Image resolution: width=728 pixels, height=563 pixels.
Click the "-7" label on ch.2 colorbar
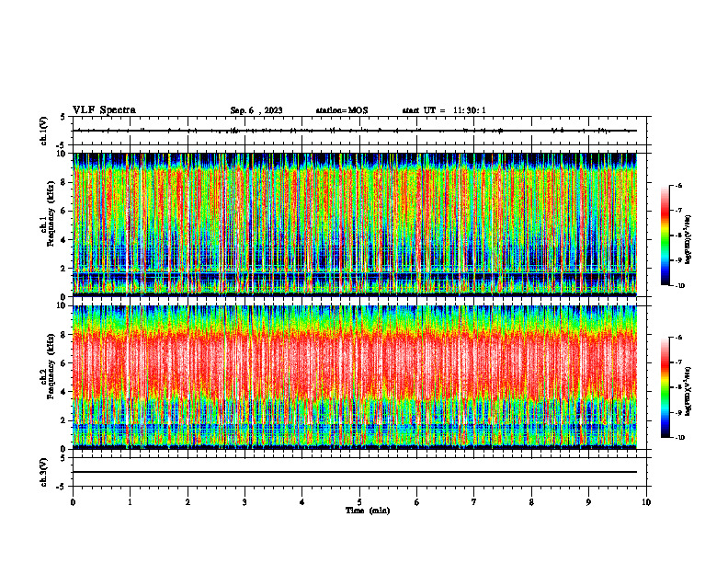click(678, 362)
